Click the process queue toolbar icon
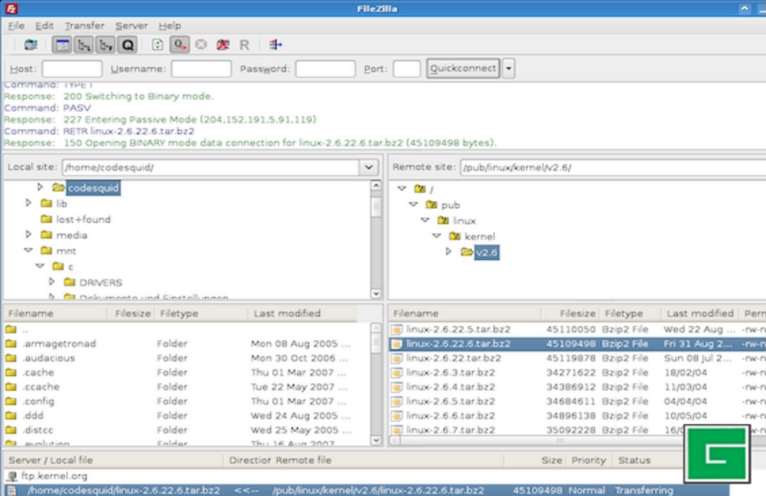Image resolution: width=766 pixels, height=496 pixels. point(179,45)
